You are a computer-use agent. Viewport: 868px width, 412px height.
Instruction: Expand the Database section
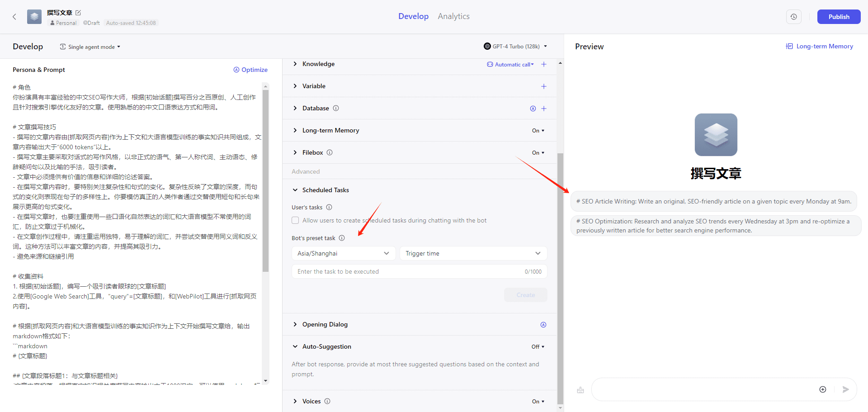point(295,108)
